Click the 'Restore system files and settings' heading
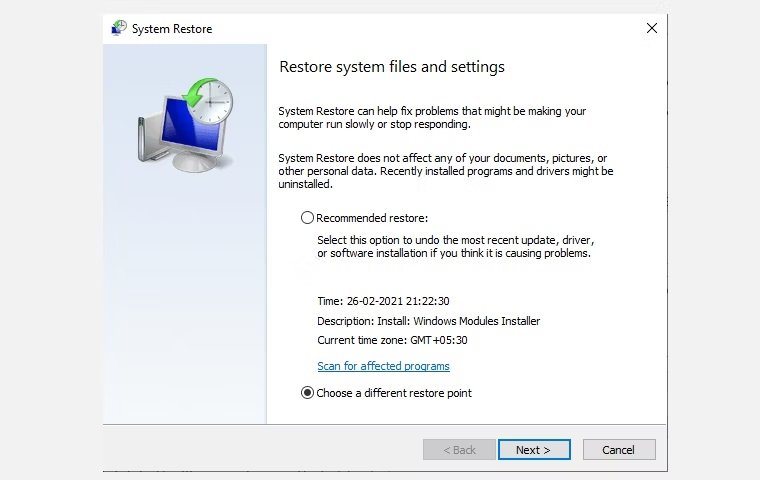This screenshot has height=480, width=760. tap(391, 67)
